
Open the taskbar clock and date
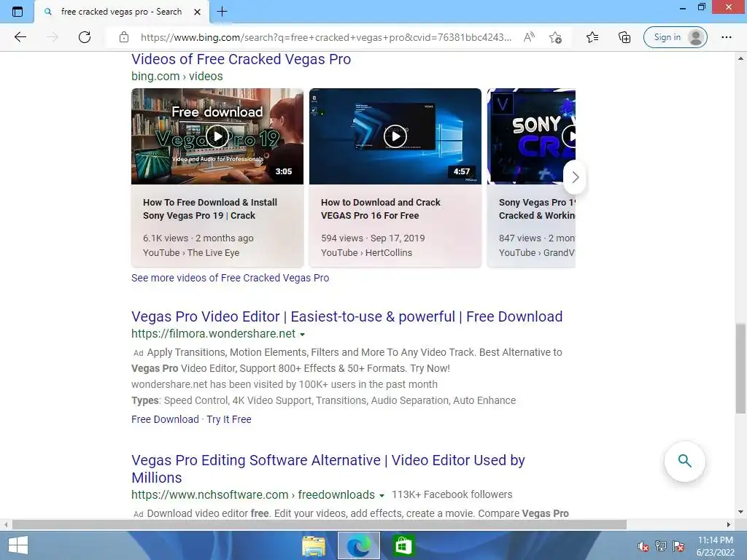715,546
